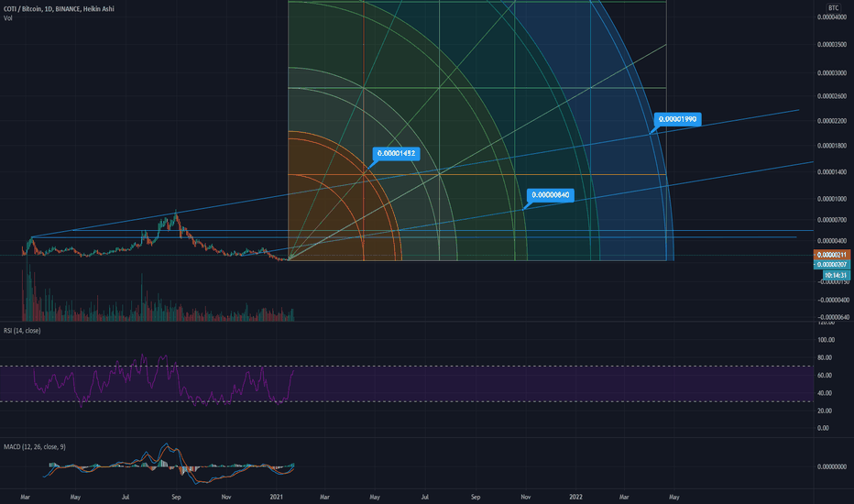Click the COTI / Bitcoin chart title

tap(59, 9)
